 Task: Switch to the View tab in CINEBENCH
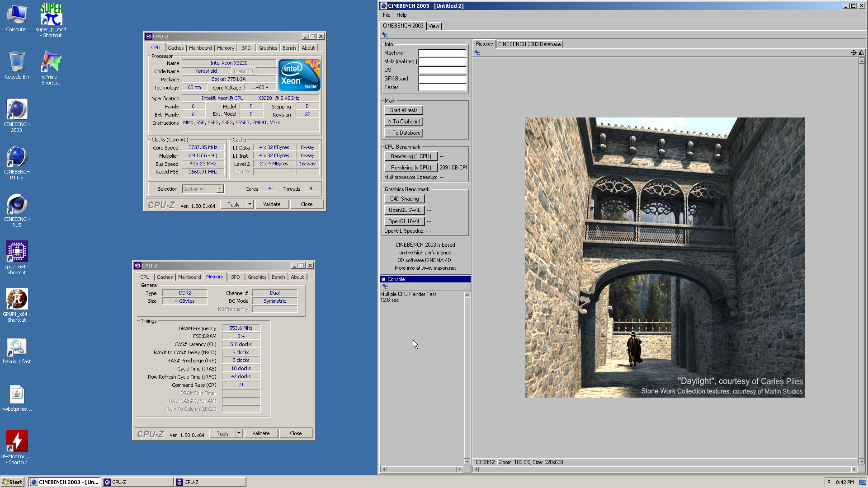click(434, 26)
